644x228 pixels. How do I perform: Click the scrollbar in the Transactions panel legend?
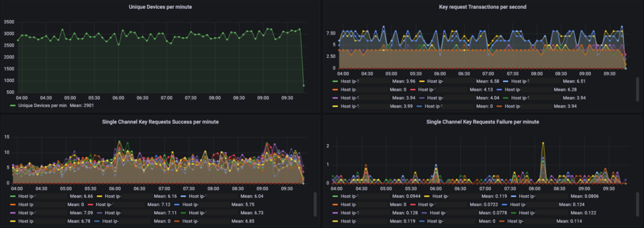pos(638,89)
